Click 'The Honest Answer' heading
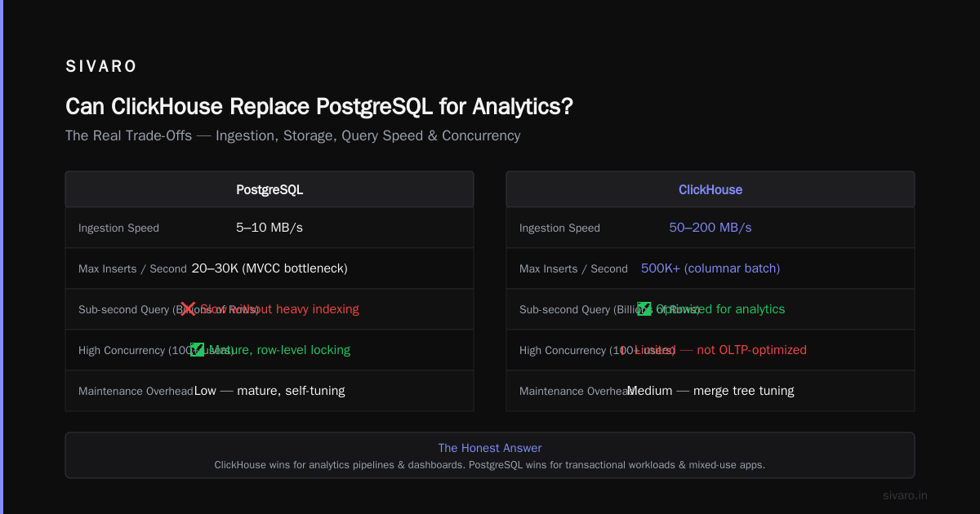The image size is (980, 514). click(490, 448)
